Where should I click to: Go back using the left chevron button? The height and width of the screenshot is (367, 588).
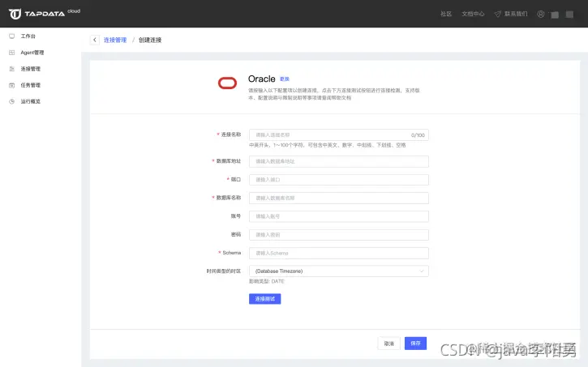pos(95,40)
